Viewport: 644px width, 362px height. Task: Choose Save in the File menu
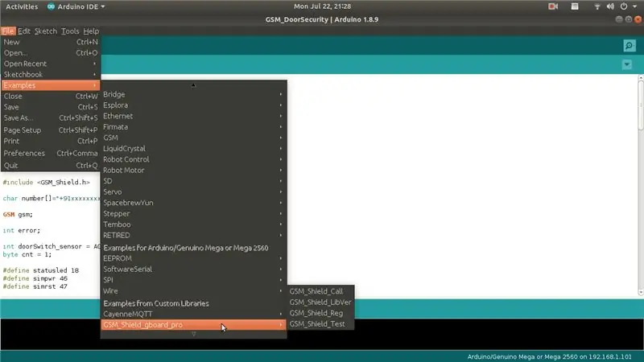tap(51, 107)
